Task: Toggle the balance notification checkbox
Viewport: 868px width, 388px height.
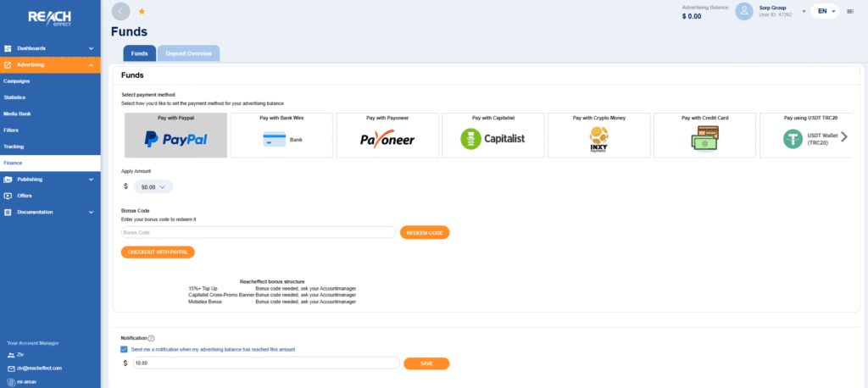Action: (124, 350)
